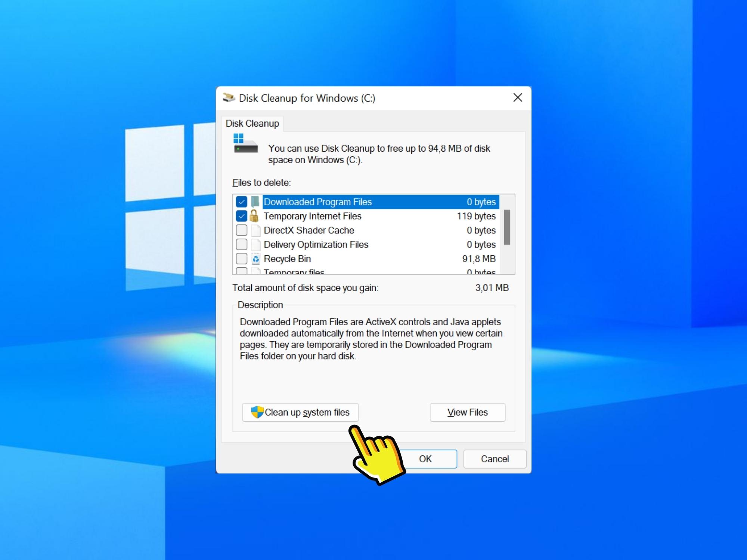Open View Files button
The height and width of the screenshot is (560, 747).
coord(468,412)
